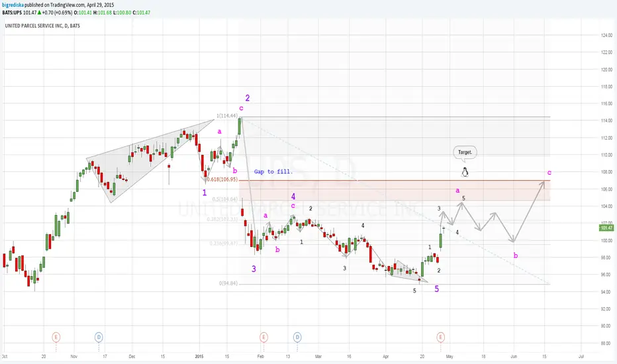Click the earnings E marker before May
617x364 pixels.
click(441, 338)
